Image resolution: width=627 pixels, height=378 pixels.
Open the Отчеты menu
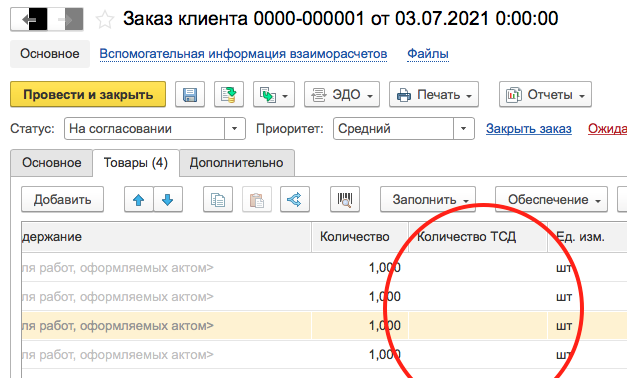pos(545,94)
